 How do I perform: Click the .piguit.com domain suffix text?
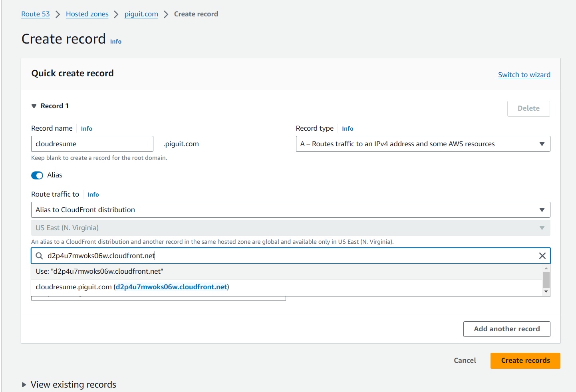[181, 144]
